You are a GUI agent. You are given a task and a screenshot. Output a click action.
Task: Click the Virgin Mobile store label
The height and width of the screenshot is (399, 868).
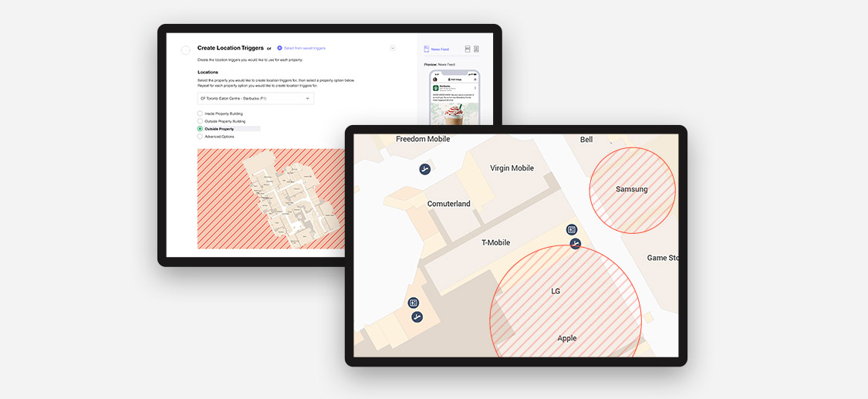pos(512,168)
